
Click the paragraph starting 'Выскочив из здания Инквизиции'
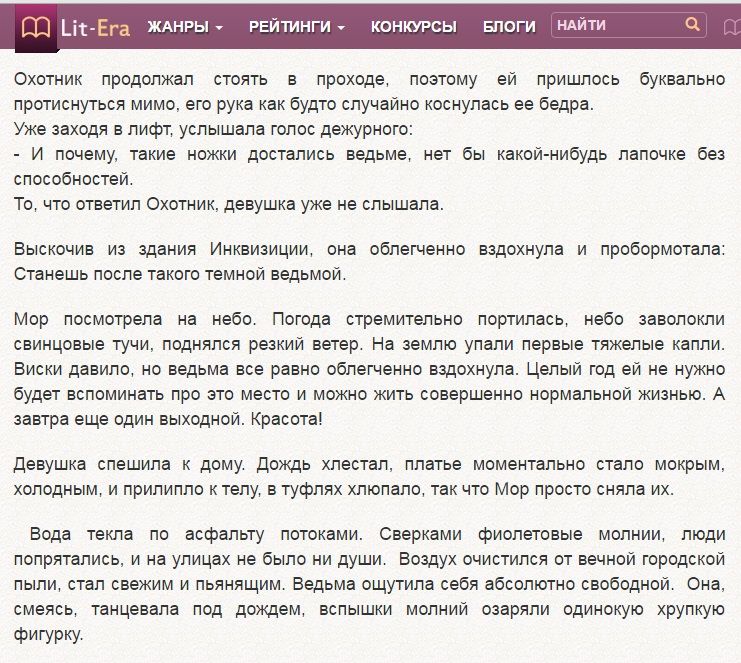point(369,260)
